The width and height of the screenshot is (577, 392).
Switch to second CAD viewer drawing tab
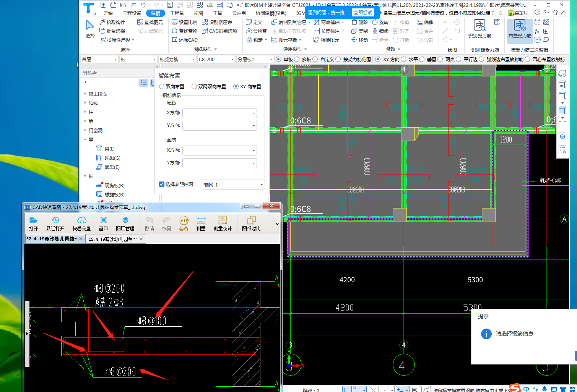click(x=116, y=239)
